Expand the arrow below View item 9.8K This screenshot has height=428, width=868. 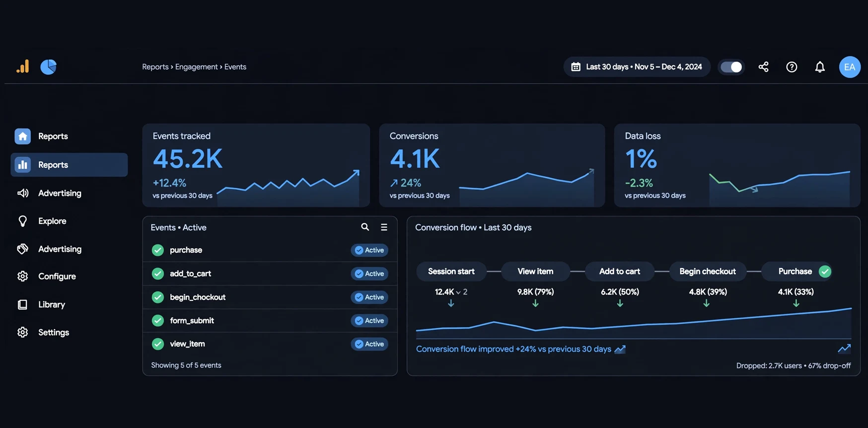pyautogui.click(x=535, y=303)
